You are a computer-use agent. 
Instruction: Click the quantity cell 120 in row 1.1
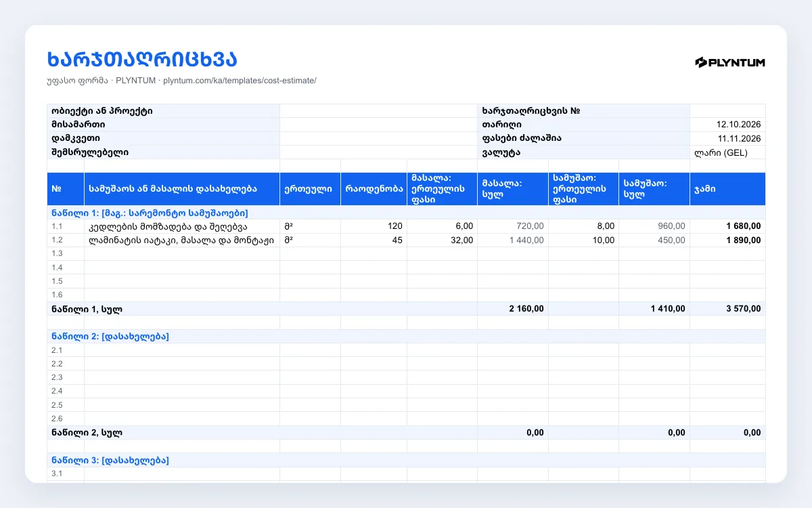(x=374, y=226)
